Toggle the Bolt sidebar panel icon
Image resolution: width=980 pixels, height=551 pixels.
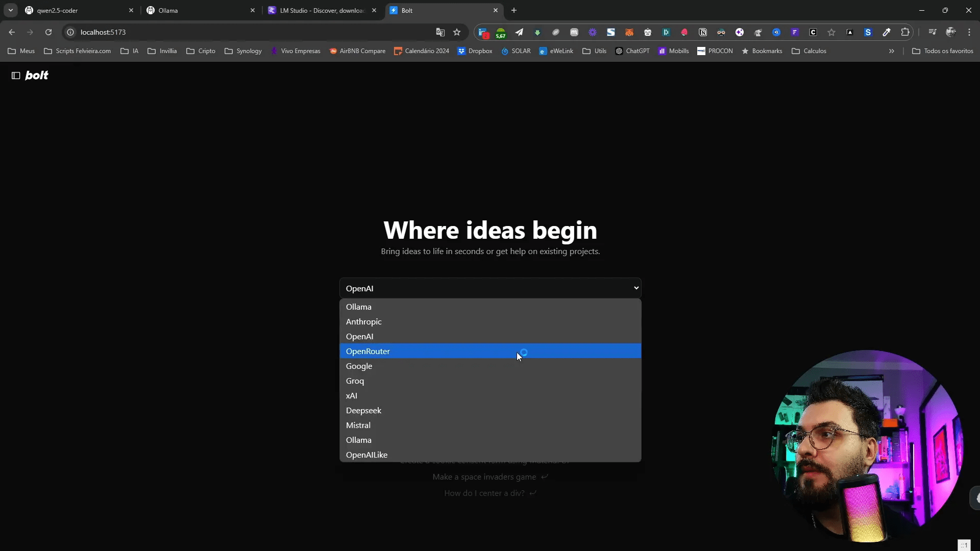pyautogui.click(x=16, y=76)
